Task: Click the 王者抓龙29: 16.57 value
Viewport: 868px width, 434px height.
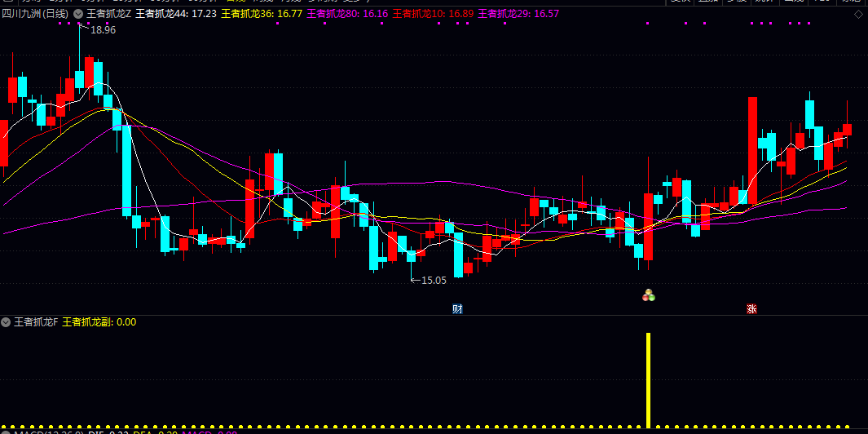Action: 518,13
